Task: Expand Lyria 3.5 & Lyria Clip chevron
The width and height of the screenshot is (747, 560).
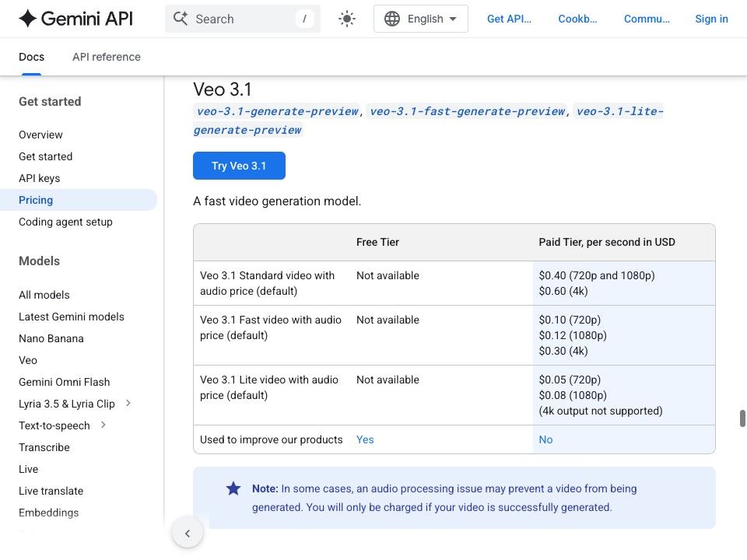Action: 128,404
